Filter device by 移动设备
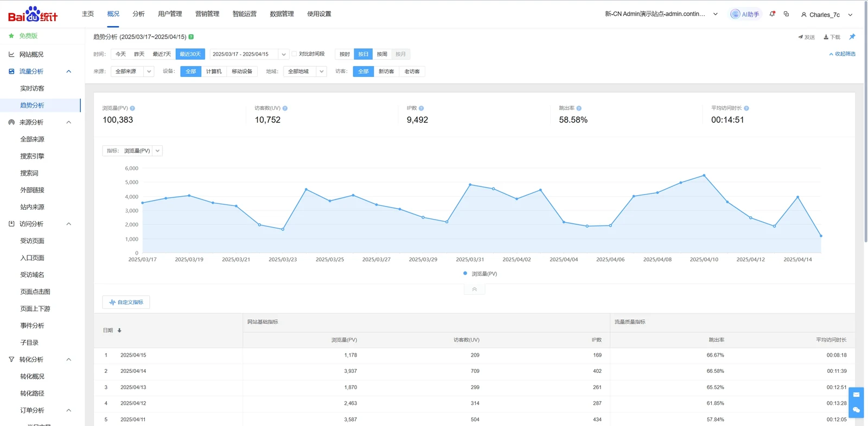Viewport: 868px width, 426px height. (x=242, y=72)
